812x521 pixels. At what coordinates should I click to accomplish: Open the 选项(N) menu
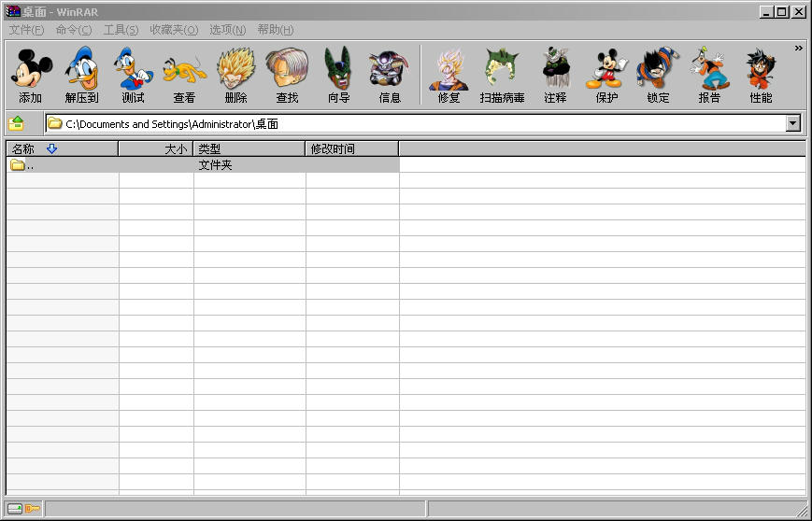(x=228, y=30)
